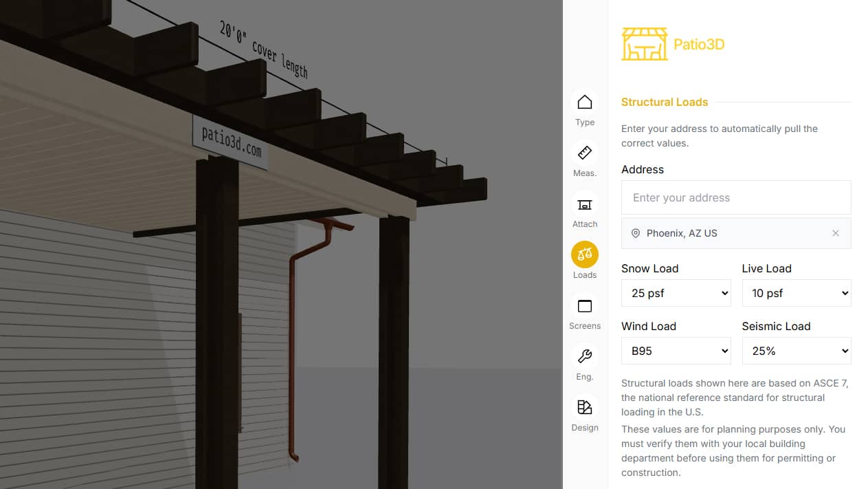Open the Engineering wrench icon
This screenshot has width=868, height=489.
point(585,356)
